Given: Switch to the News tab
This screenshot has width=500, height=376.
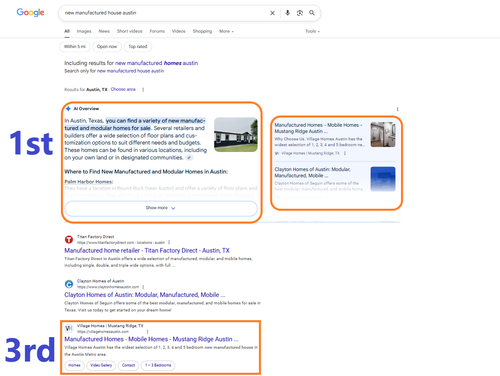Looking at the screenshot, I should tap(104, 31).
